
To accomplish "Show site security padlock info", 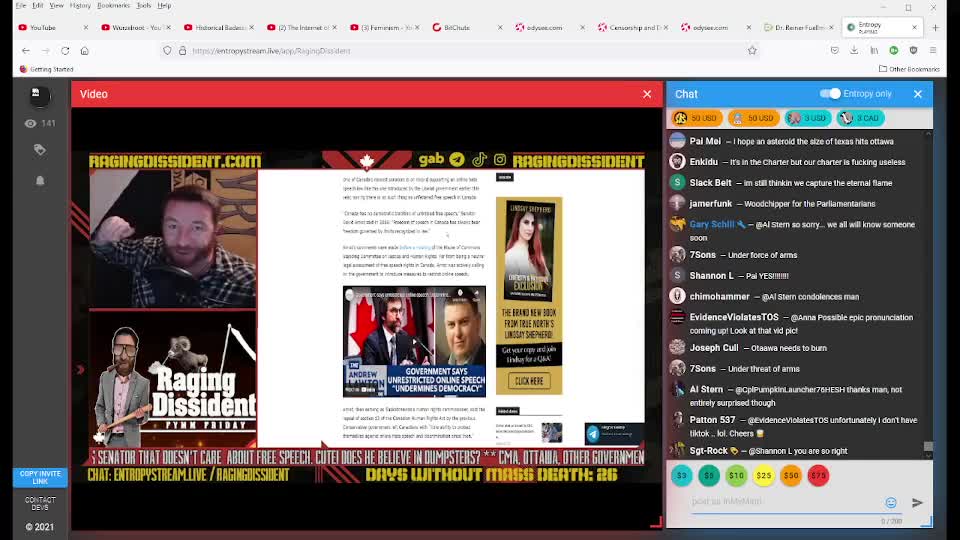I will point(182,51).
